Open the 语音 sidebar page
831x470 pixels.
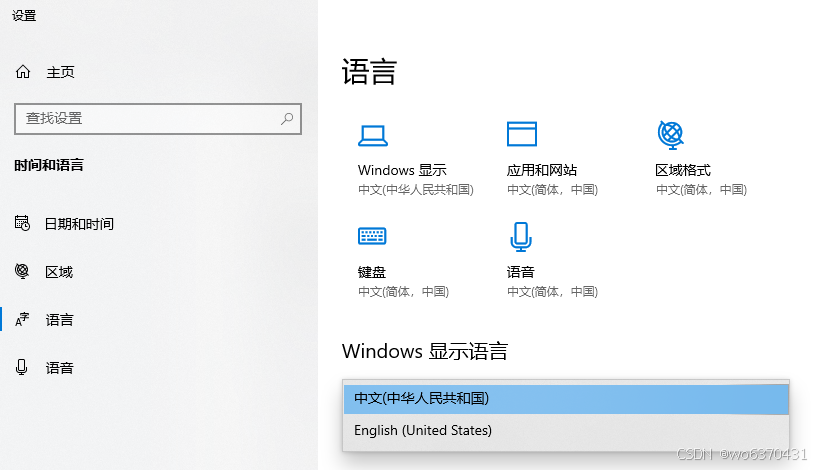coord(59,368)
